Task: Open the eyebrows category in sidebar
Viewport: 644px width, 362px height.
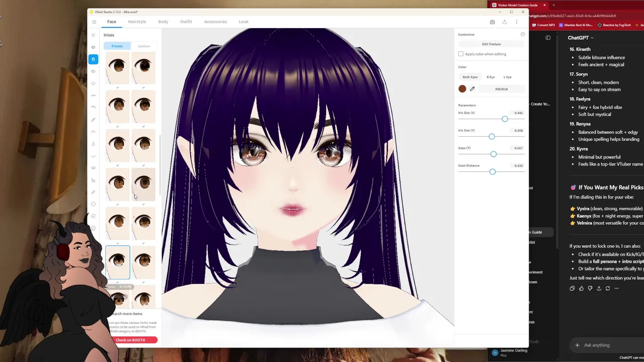Action: click(93, 96)
